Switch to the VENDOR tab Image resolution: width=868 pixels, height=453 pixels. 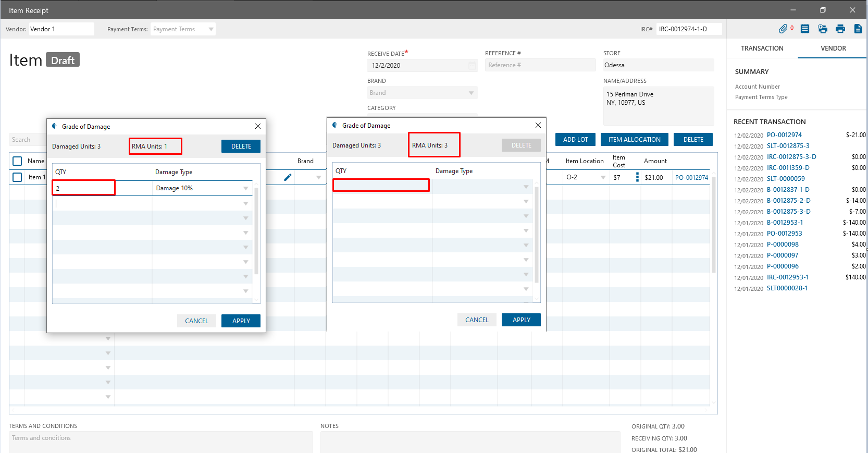pyautogui.click(x=833, y=48)
